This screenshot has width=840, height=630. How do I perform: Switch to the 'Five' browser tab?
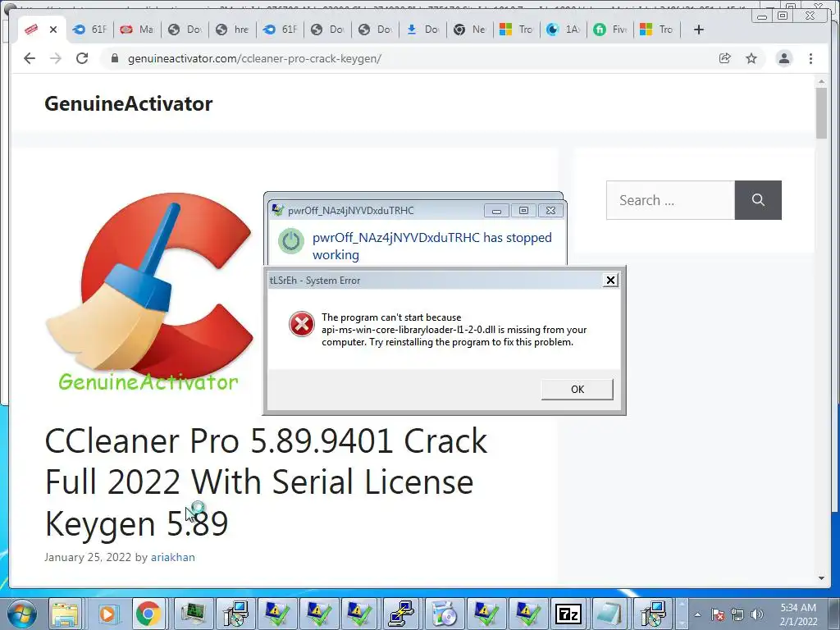coord(610,30)
